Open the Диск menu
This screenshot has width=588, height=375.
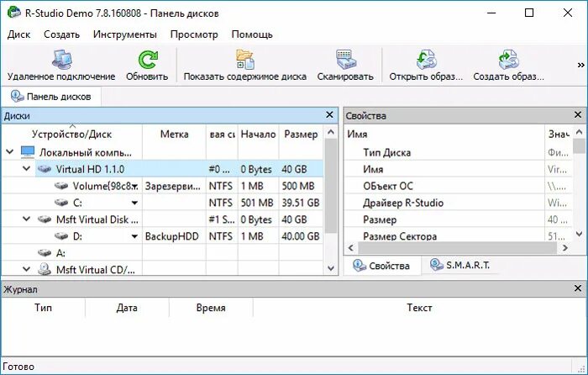click(x=18, y=34)
